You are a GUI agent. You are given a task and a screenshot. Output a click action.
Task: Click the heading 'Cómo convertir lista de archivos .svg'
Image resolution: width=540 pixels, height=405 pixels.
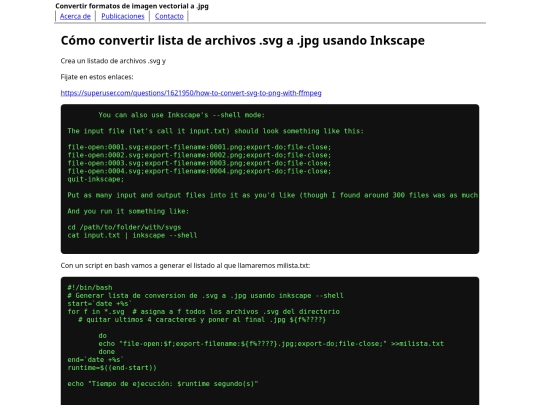242,40
